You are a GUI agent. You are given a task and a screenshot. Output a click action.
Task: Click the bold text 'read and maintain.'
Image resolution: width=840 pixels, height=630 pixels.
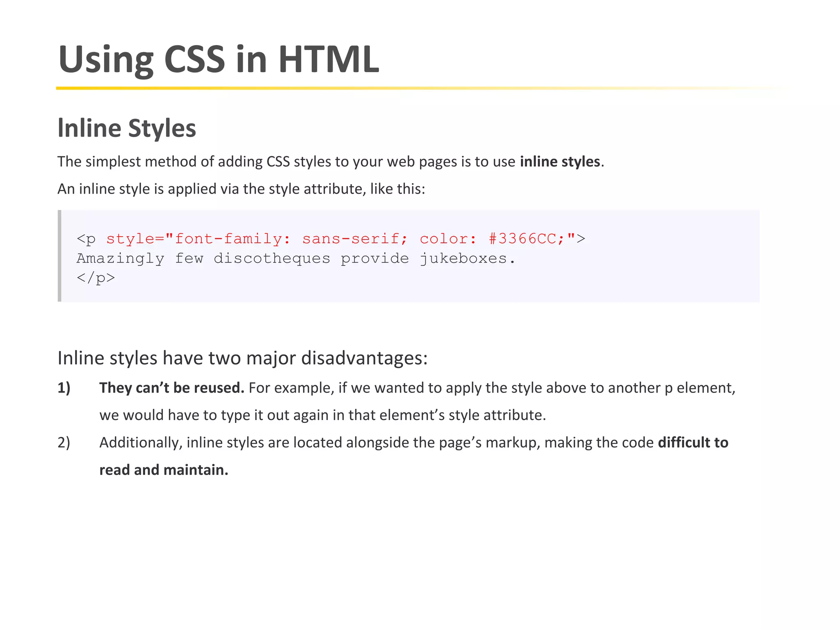(x=164, y=470)
